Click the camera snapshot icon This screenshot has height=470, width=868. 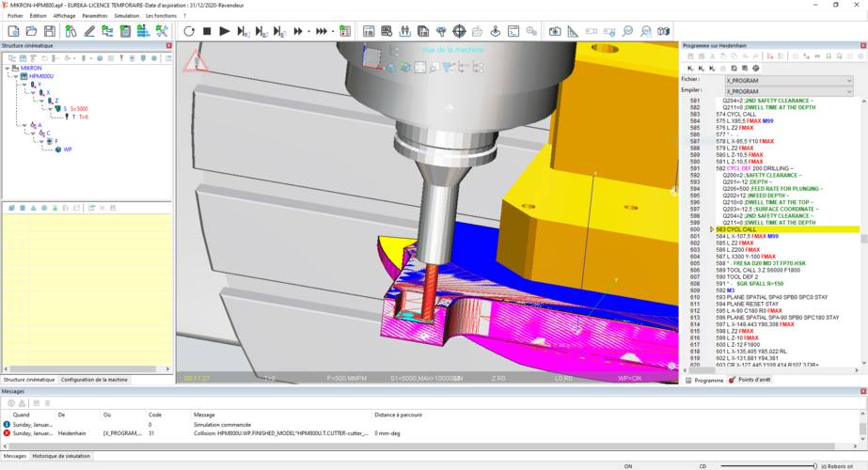556,31
